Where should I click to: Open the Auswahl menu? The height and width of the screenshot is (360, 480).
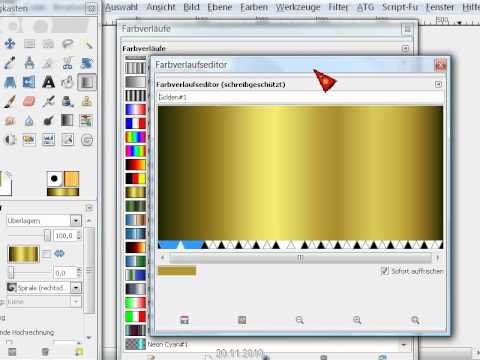pos(121,7)
